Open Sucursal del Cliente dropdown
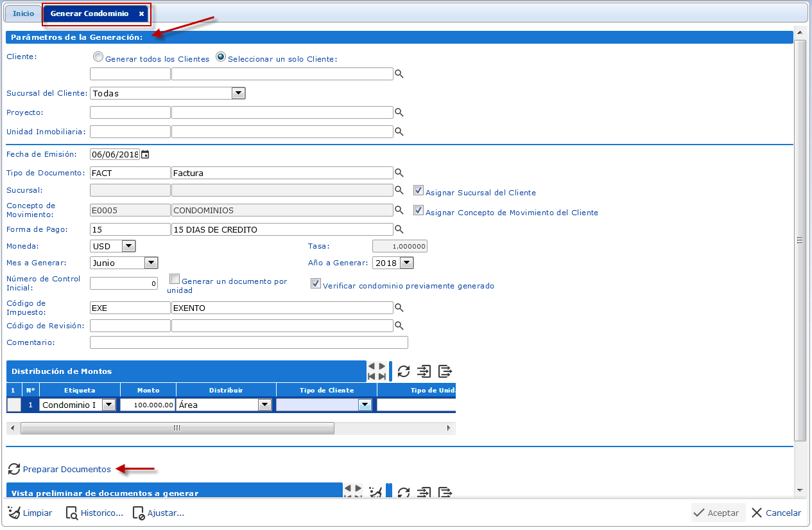 coord(238,93)
